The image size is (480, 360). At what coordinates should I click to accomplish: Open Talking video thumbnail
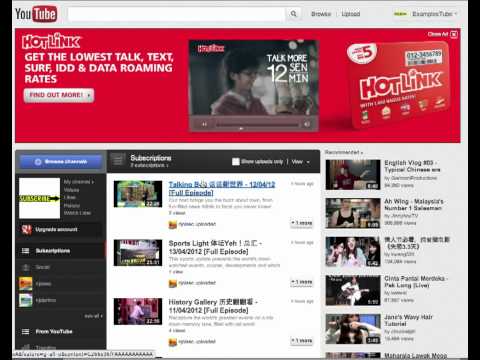138,194
